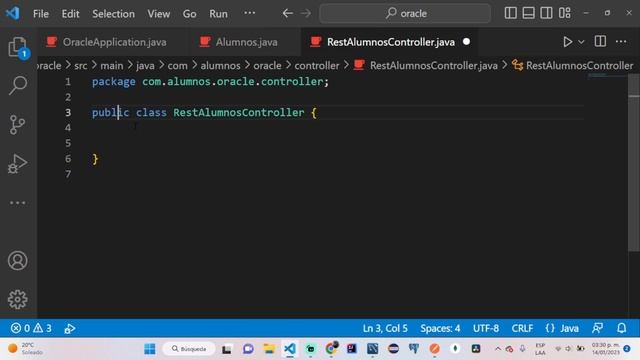The width and height of the screenshot is (640, 360).
Task: Show additional activity bar views
Action: click(18, 202)
